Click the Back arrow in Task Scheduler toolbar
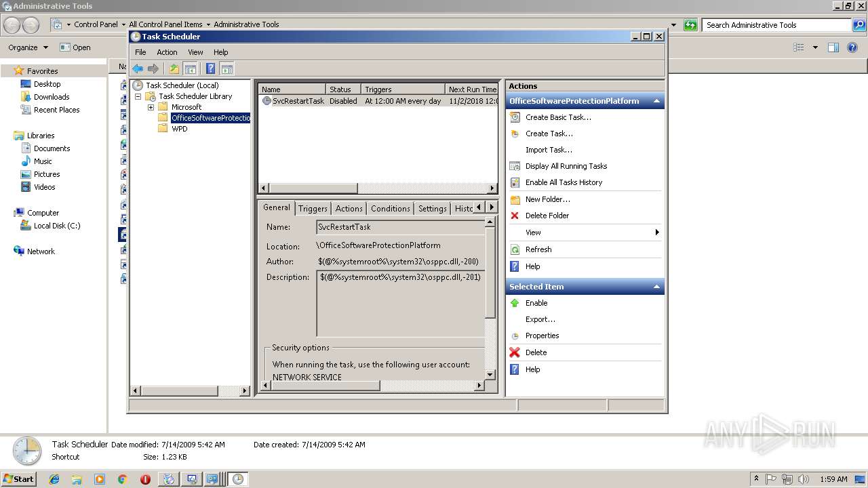 pos(138,68)
